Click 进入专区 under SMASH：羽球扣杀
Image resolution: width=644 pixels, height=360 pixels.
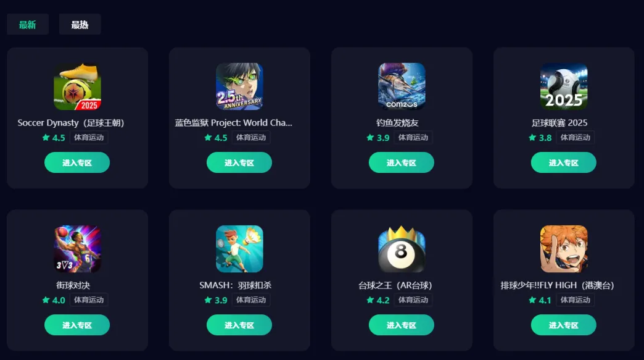[x=239, y=325]
